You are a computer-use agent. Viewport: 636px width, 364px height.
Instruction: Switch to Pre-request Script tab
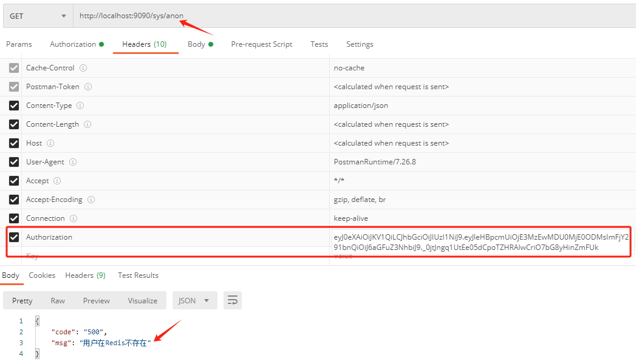point(262,44)
